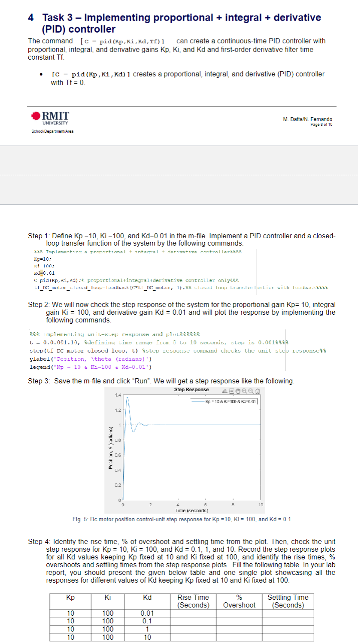Zoom in using the magnifier plus icon
This screenshot has height=644, width=358.
pos(244,390)
